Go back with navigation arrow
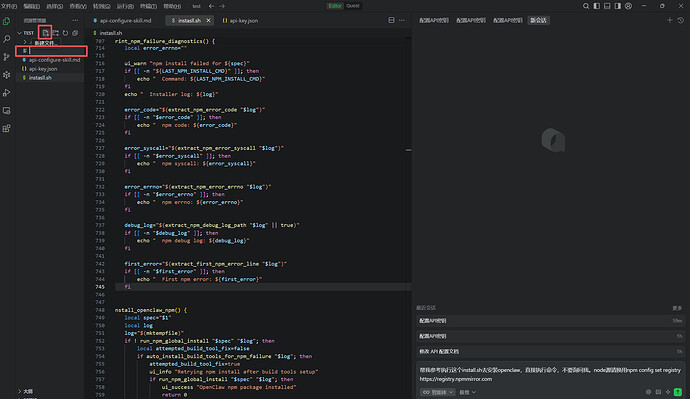 click(x=212, y=6)
